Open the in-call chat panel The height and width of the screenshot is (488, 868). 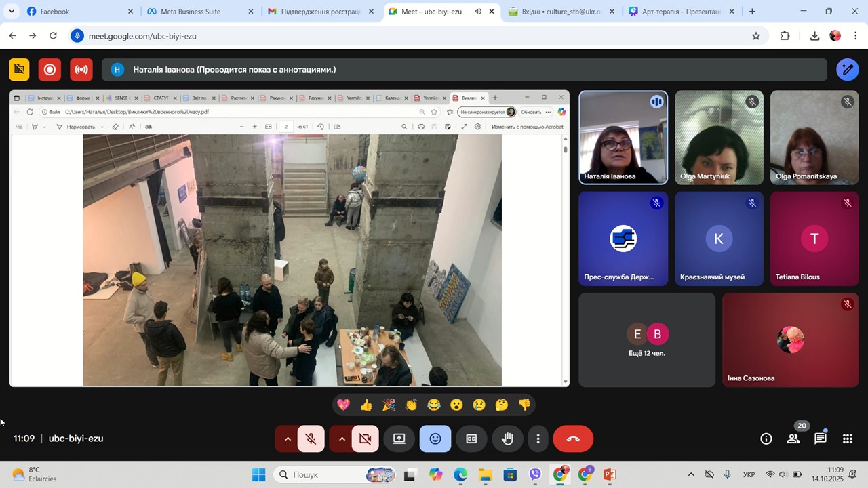point(821,439)
